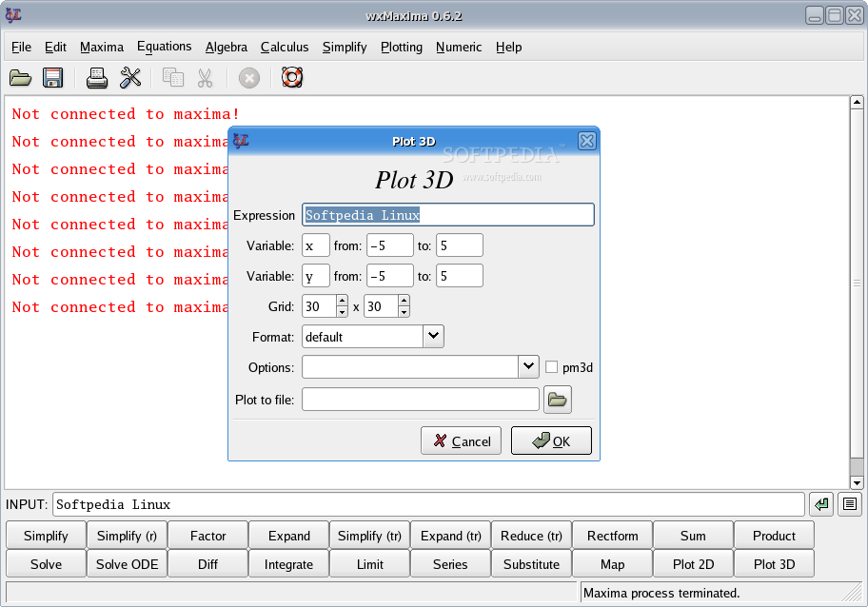Click the main INPUT command field
This screenshot has width=868, height=607.
click(x=428, y=504)
